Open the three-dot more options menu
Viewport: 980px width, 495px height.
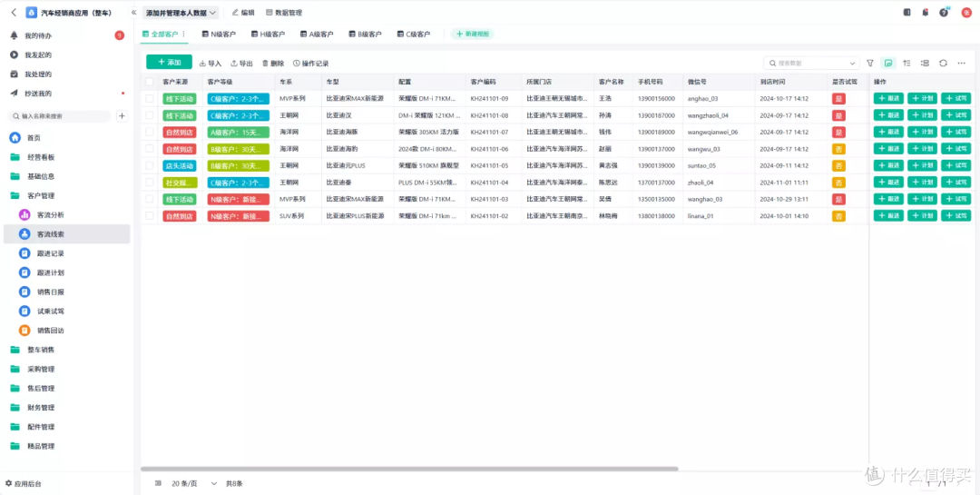click(x=961, y=64)
